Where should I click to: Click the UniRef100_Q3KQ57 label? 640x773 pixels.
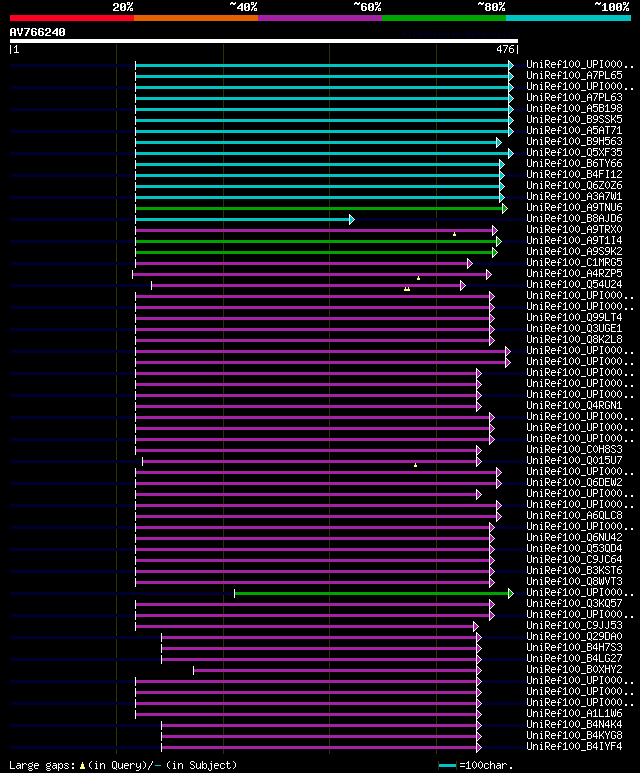click(x=574, y=604)
